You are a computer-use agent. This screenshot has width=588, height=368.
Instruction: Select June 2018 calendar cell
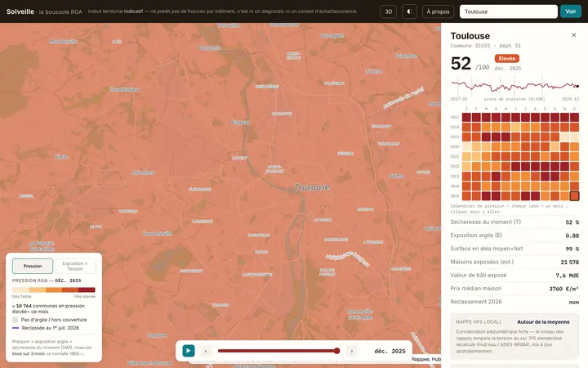tap(515, 127)
